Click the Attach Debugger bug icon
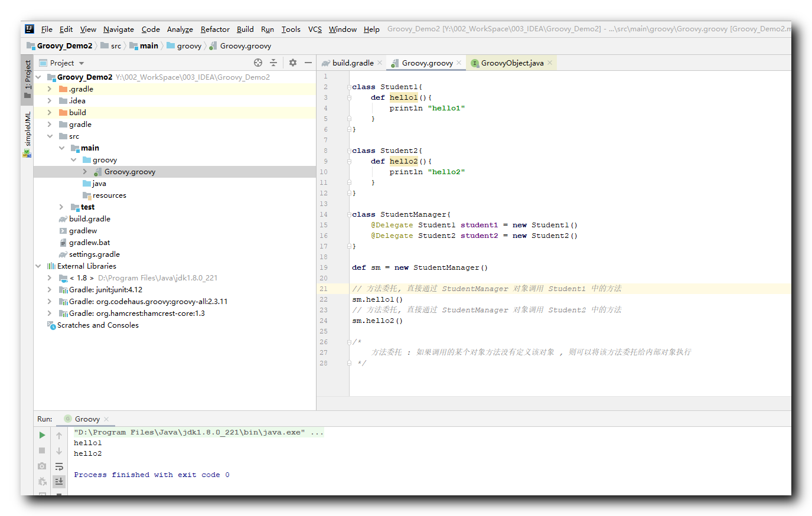Screen dimensions: 812x516 point(42,481)
